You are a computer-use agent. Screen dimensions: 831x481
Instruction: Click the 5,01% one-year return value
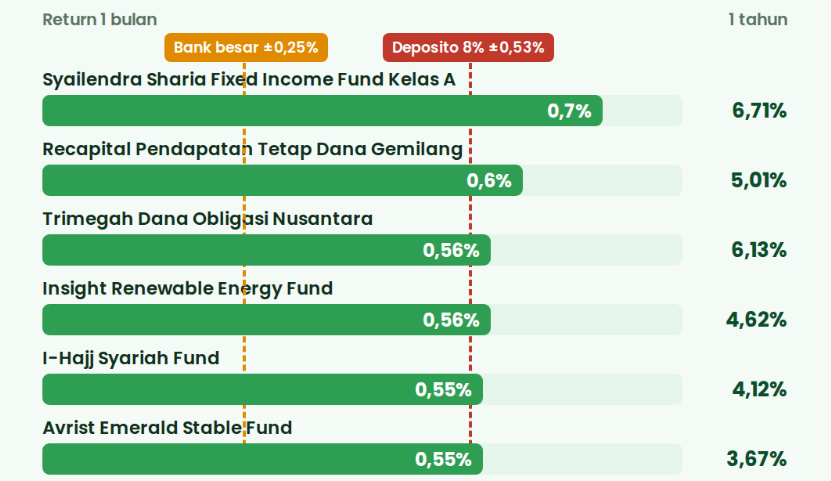coord(759,180)
